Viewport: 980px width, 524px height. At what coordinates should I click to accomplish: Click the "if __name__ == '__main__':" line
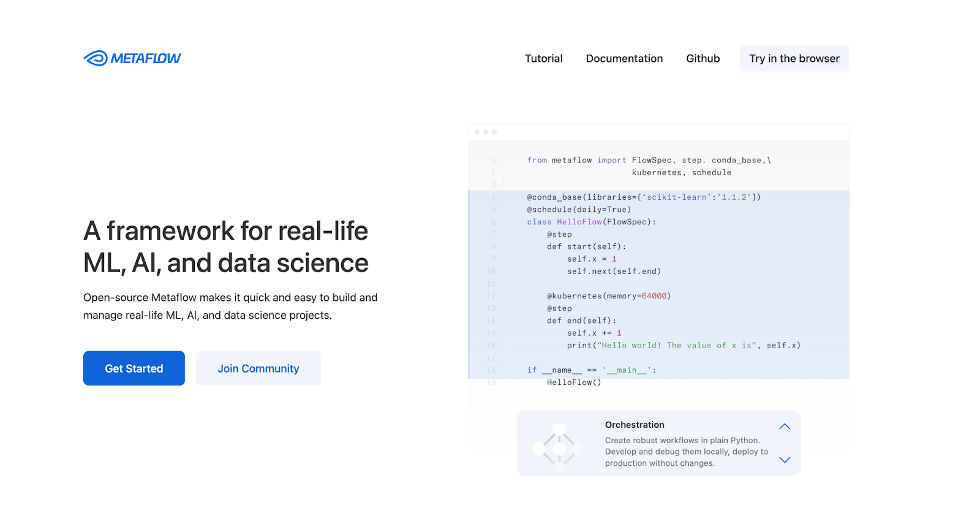(592, 370)
